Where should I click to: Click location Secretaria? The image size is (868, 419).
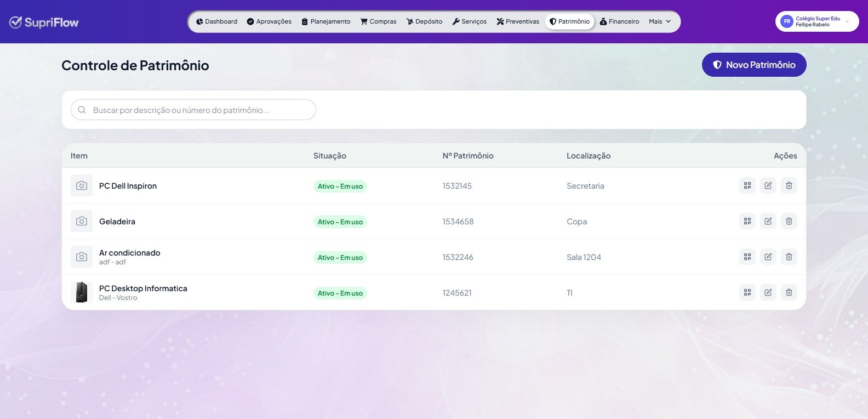(585, 186)
